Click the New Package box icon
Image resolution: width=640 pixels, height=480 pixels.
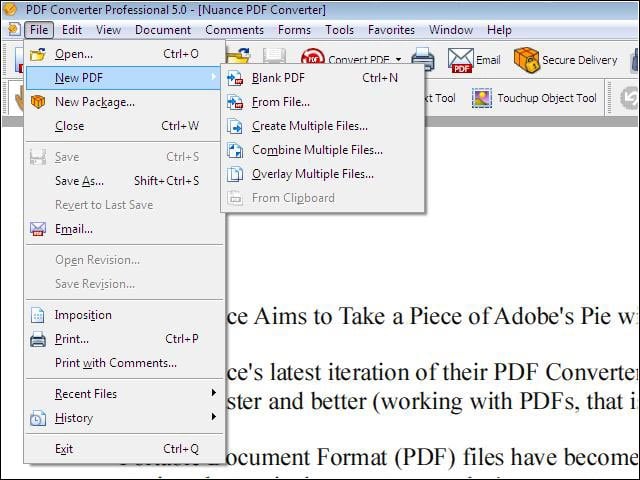(38, 102)
